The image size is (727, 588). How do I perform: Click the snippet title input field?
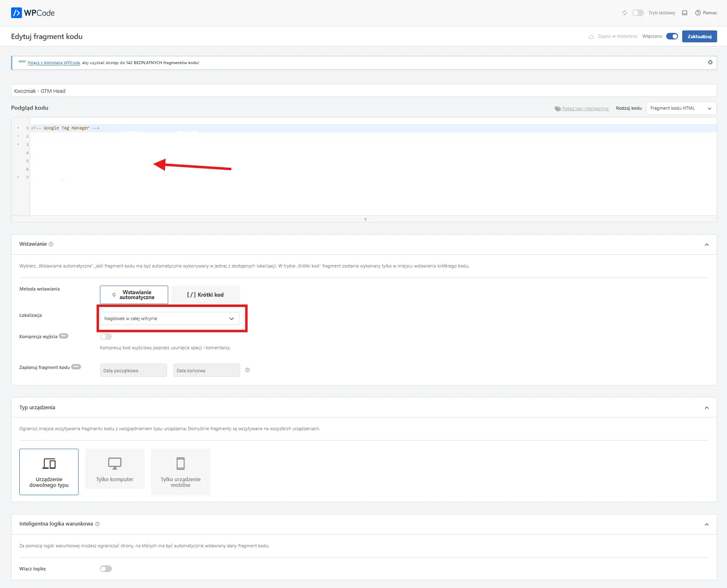pos(363,91)
